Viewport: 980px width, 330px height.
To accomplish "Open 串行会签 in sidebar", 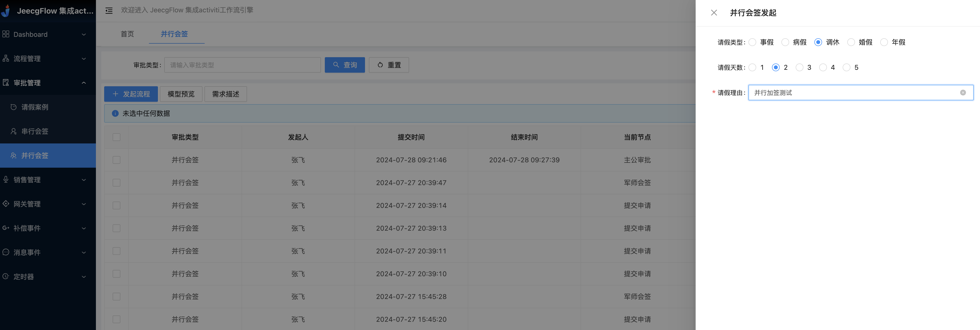I will pyautogui.click(x=35, y=131).
